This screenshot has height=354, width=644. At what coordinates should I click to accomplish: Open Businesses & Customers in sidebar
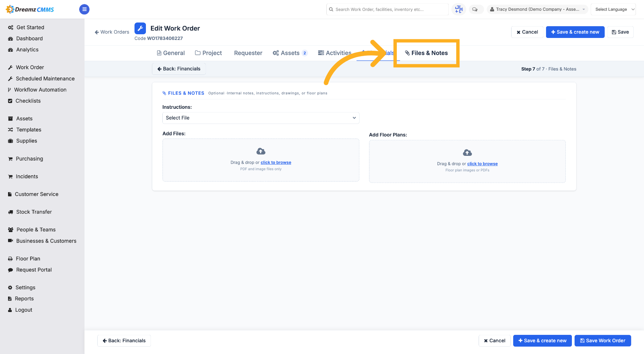(42, 241)
